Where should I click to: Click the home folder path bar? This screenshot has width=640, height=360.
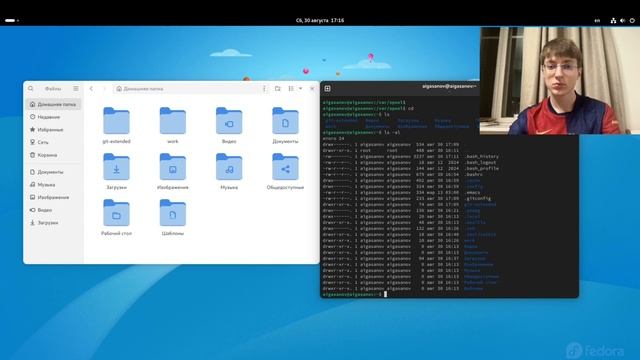[187, 89]
